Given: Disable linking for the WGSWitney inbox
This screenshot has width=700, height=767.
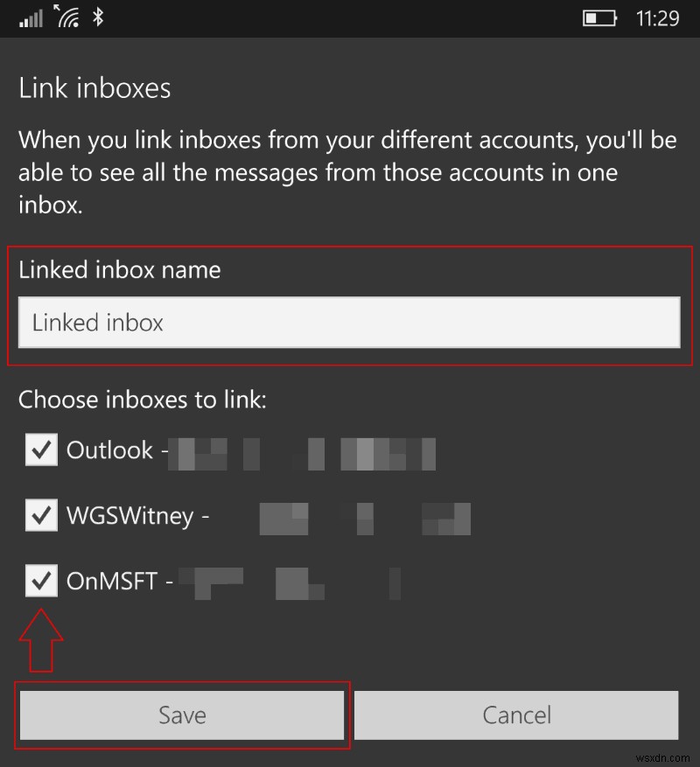Looking at the screenshot, I should coord(40,515).
